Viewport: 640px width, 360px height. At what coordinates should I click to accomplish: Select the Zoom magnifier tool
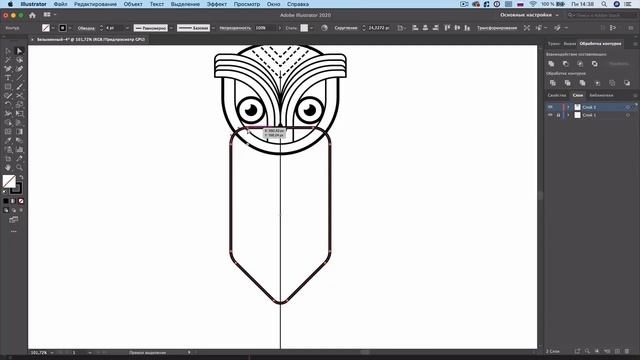point(19,168)
